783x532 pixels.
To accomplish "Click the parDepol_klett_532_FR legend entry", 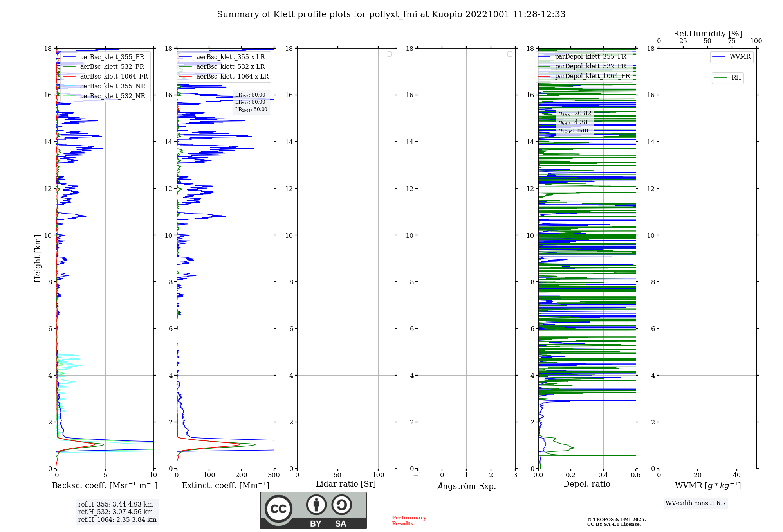I will coord(582,66).
